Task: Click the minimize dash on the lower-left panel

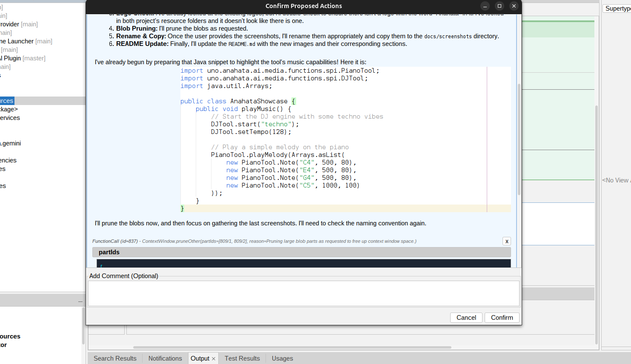Action: 80,301
